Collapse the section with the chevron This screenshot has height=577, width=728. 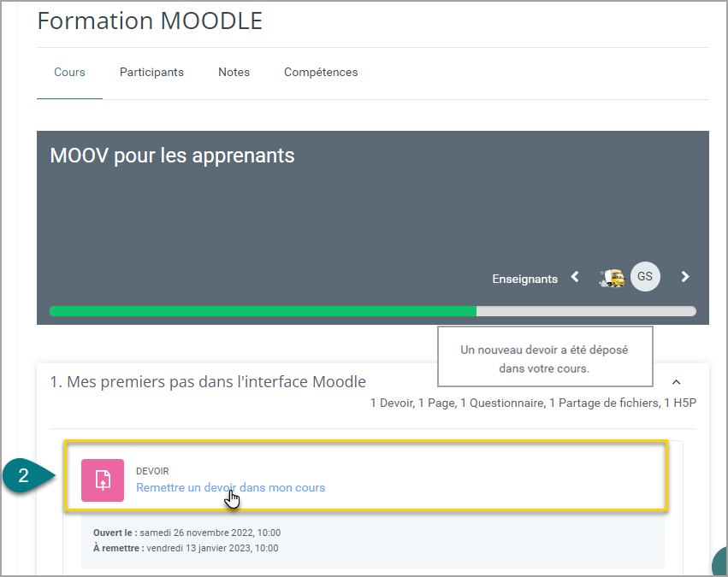tap(677, 382)
